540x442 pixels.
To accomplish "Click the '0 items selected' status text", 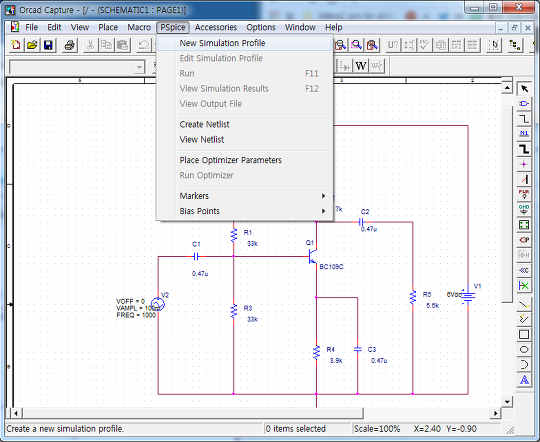I will [295, 429].
